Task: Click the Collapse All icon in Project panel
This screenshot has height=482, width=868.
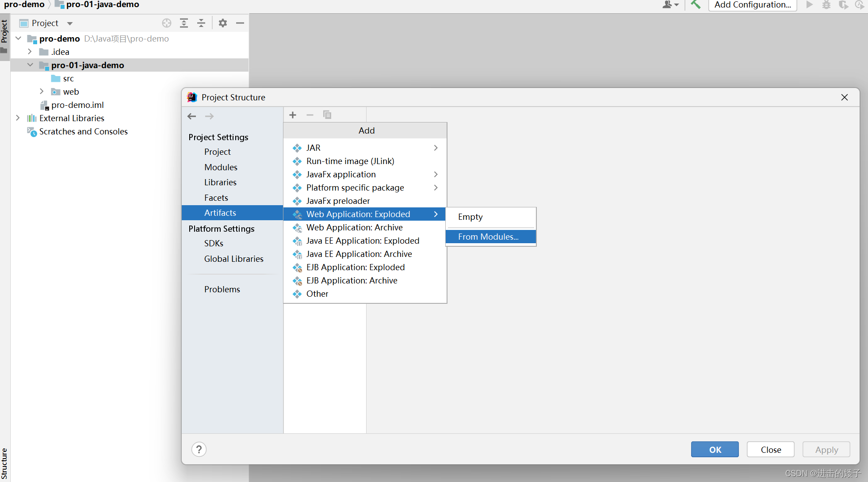Action: (x=201, y=23)
